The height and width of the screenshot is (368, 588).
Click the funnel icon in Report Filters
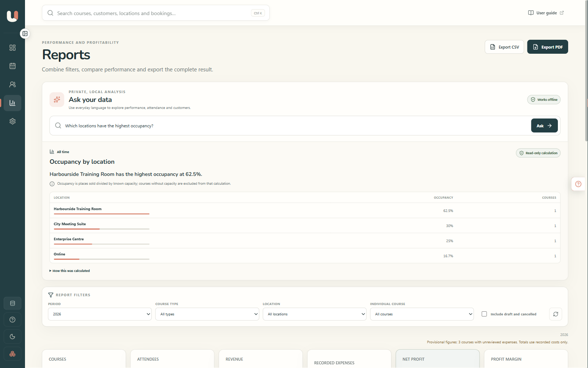click(x=51, y=295)
